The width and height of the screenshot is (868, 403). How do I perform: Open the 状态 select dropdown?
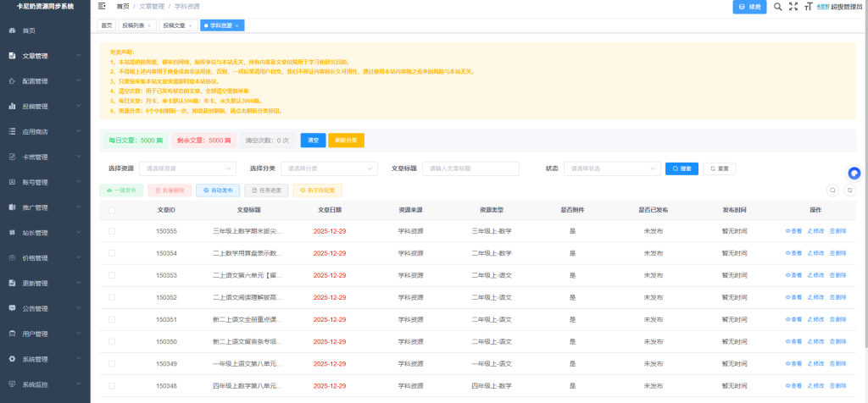tap(612, 168)
